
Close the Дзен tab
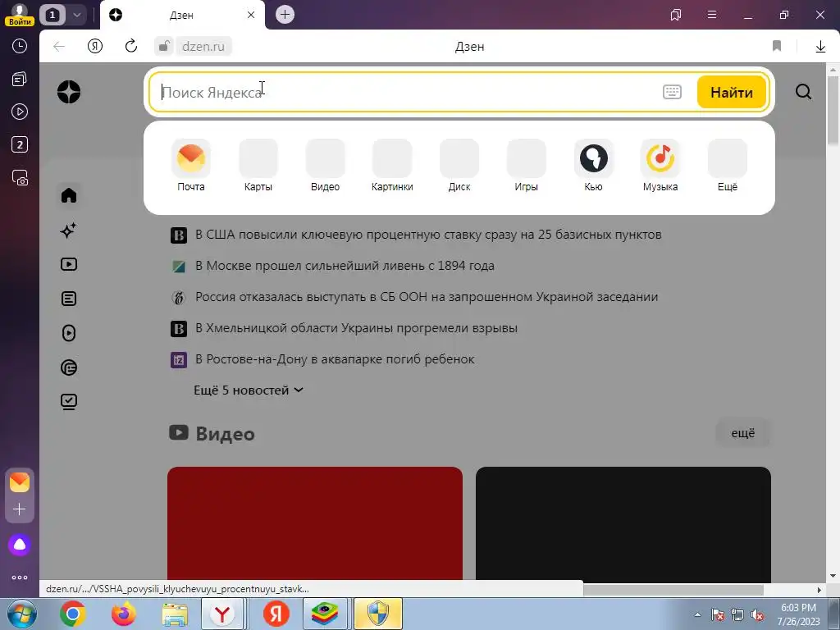(251, 15)
